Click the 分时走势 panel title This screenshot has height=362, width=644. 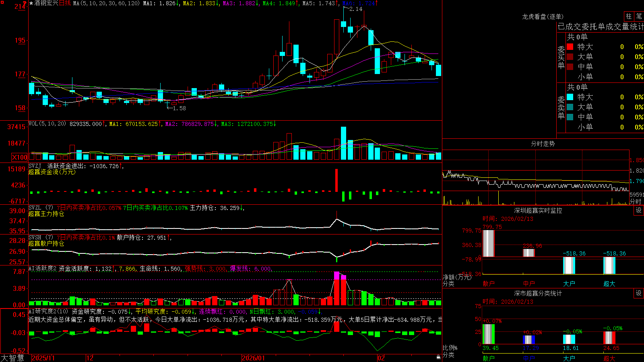pos(543,144)
